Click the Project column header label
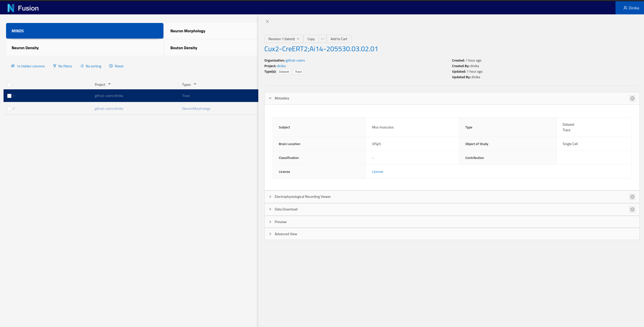Viewport: 644px width, 327px height. click(x=100, y=85)
